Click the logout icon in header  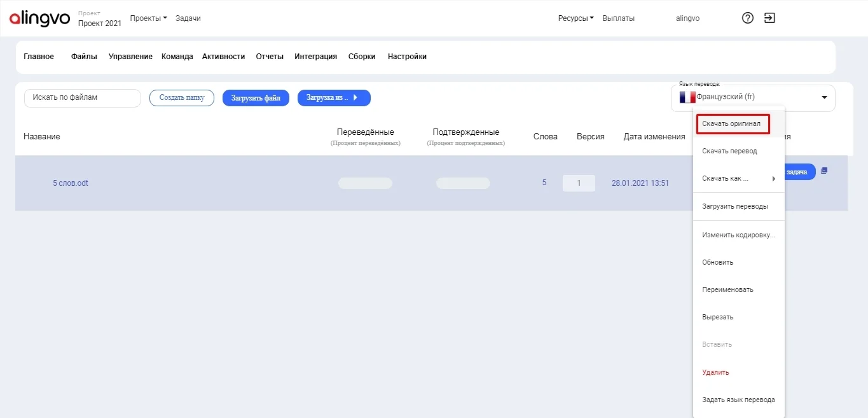[769, 18]
